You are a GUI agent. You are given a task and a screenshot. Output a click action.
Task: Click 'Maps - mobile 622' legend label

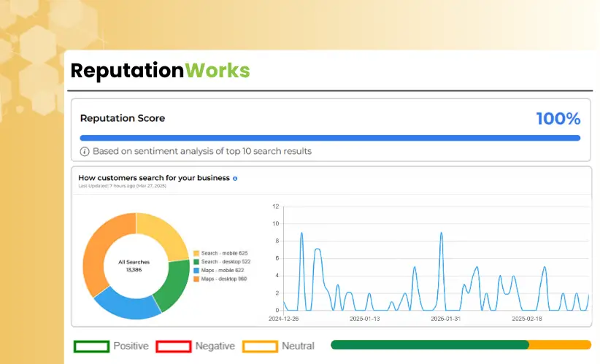223,271
